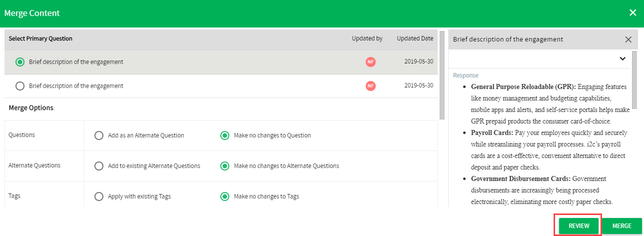Screen dimensions: 644x236
Task: Click the Updated Date column header
Action: point(415,38)
